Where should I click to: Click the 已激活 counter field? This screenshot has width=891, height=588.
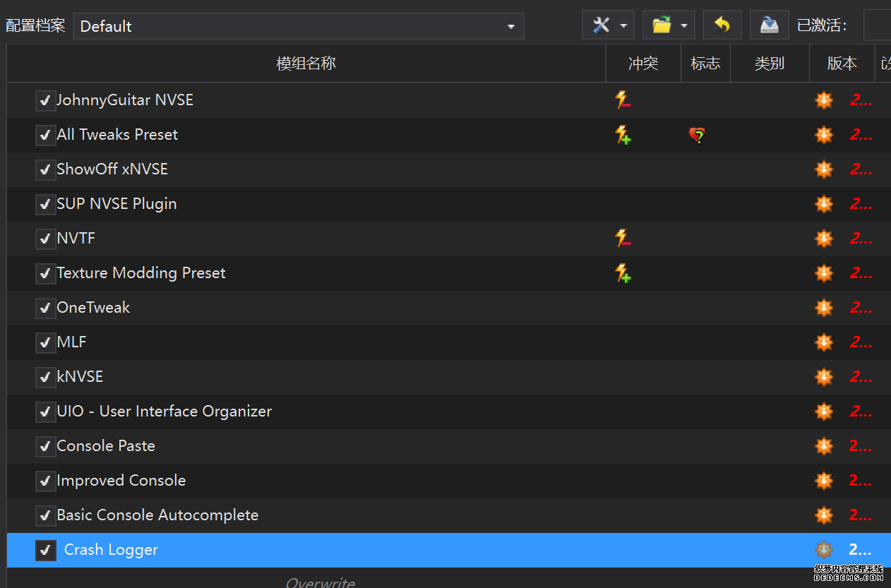877,26
